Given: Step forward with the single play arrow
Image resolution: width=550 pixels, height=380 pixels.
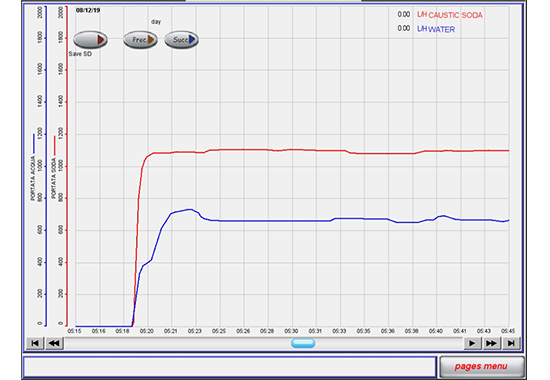Looking at the screenshot, I should pyautogui.click(x=472, y=343).
